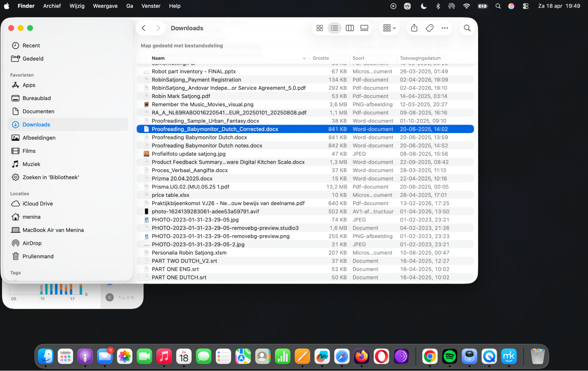This screenshot has height=371, width=588.
Task: Open the Tags tool in the toolbar
Action: tap(429, 28)
